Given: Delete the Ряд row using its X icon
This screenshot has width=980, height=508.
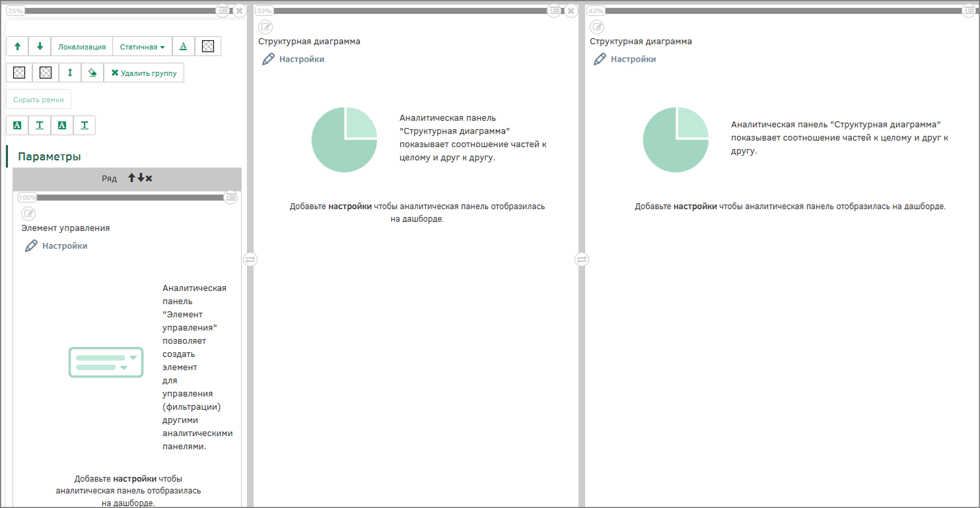Looking at the screenshot, I should coord(149,178).
